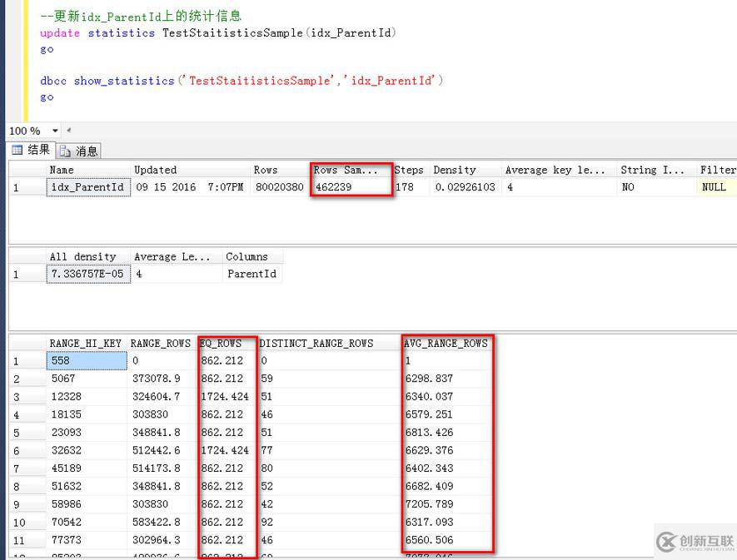The width and height of the screenshot is (737, 560).
Task: Open the 100 % zoom dropdown
Action: tap(55, 131)
